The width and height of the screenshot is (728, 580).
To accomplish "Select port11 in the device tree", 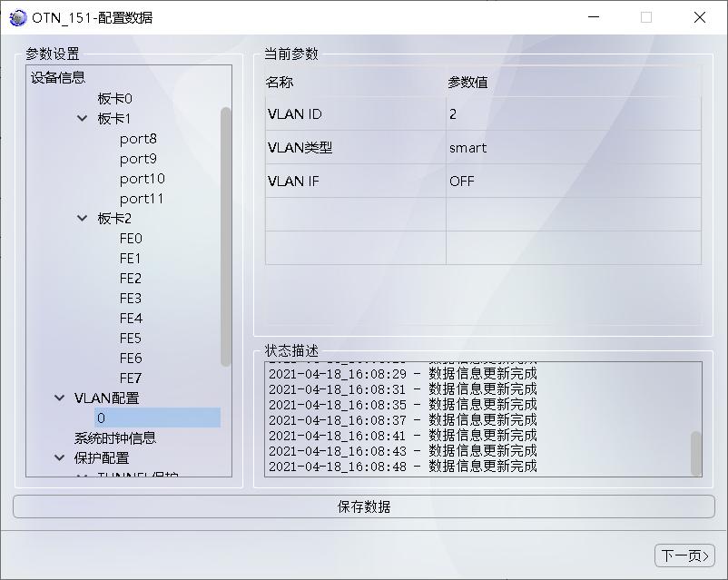I will tap(141, 198).
